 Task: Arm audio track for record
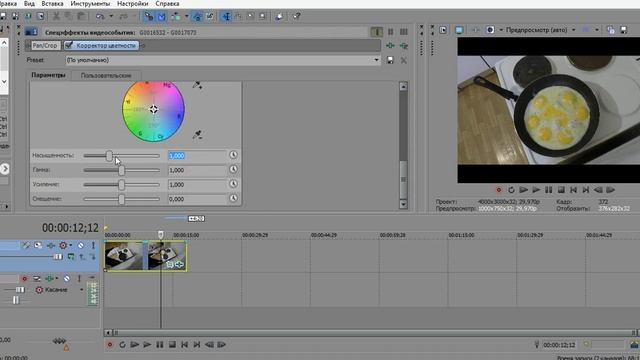click(x=24, y=279)
